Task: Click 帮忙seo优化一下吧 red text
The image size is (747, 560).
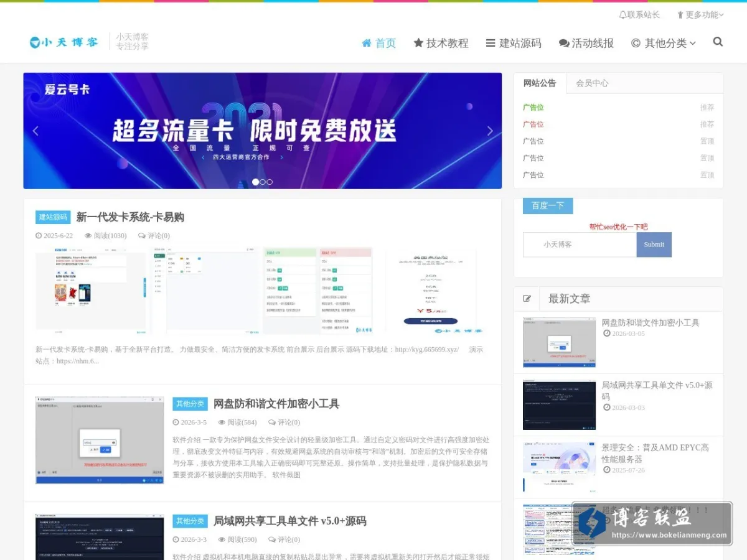Action: (618, 226)
